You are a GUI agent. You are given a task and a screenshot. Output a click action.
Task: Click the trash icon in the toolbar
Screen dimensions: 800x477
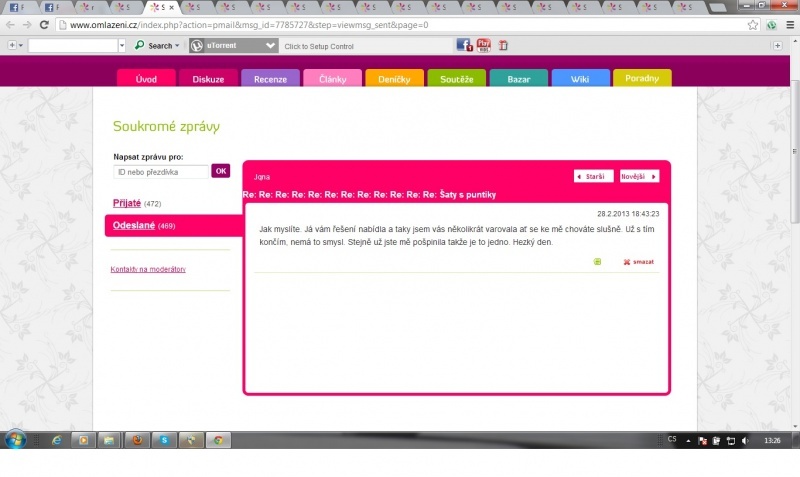tap(503, 45)
